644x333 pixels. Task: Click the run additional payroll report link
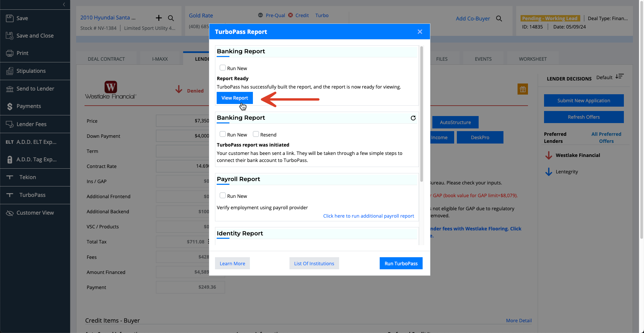[369, 216]
